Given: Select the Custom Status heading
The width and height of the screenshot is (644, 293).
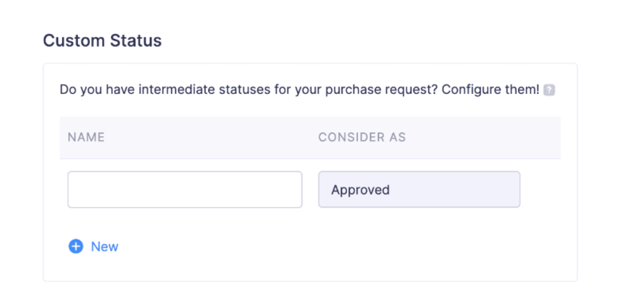Looking at the screenshot, I should (x=102, y=40).
